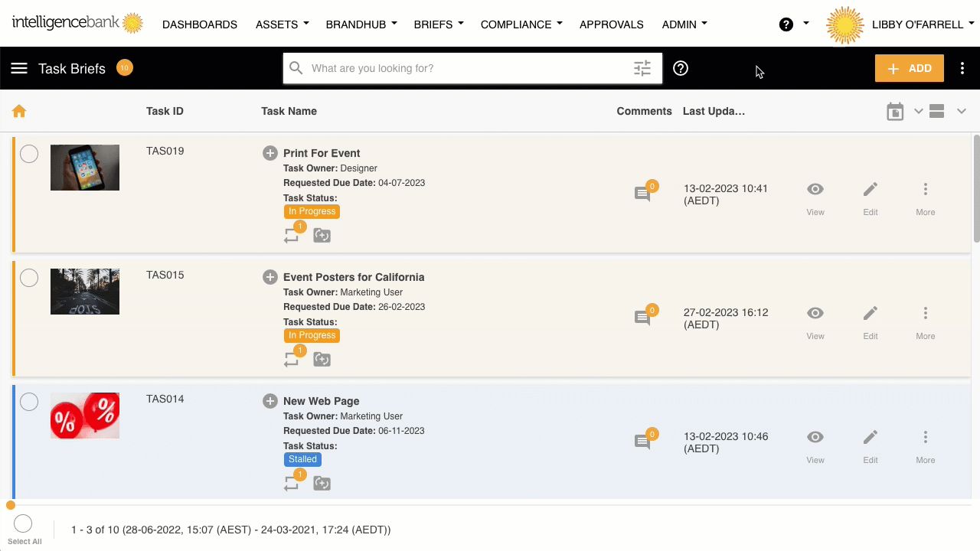Open Libby O'Farrell user dropdown
This screenshot has height=551, width=980.
[923, 24]
